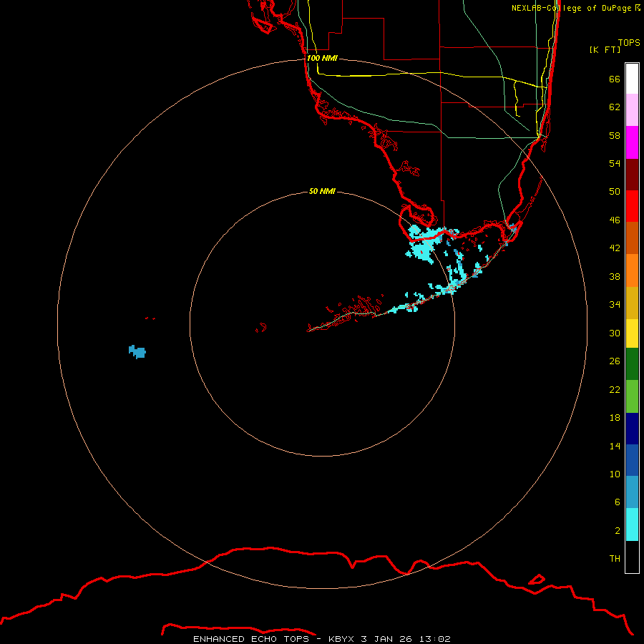Image resolution: width=644 pixels, height=644 pixels.
Task: Click the '38' legend value
Action: click(x=615, y=276)
